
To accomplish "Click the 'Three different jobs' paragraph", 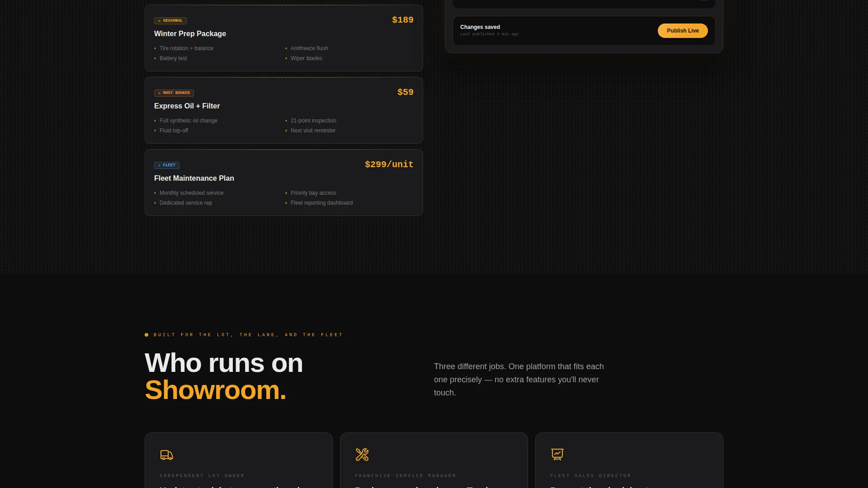I will pos(519,380).
